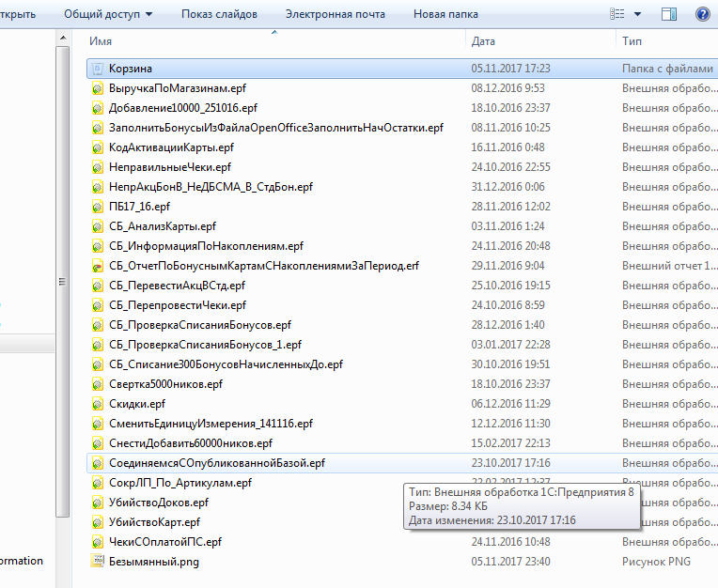Select the file УбийствоКарт.epf
The width and height of the screenshot is (718, 588).
coord(154,522)
